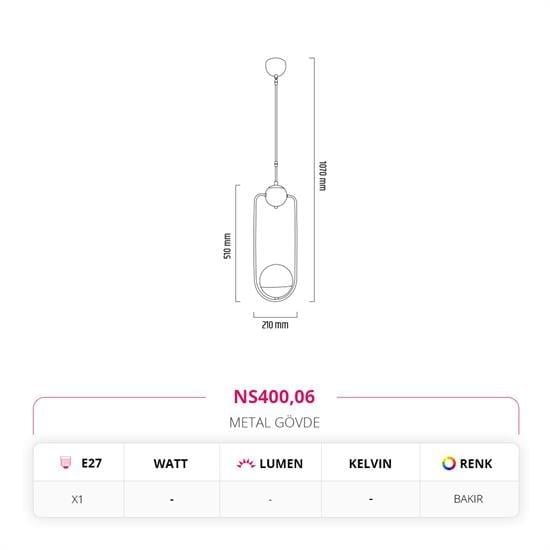The height and width of the screenshot is (550, 550).
Task: Click the 210 mm width dimension label
Action: (x=275, y=325)
